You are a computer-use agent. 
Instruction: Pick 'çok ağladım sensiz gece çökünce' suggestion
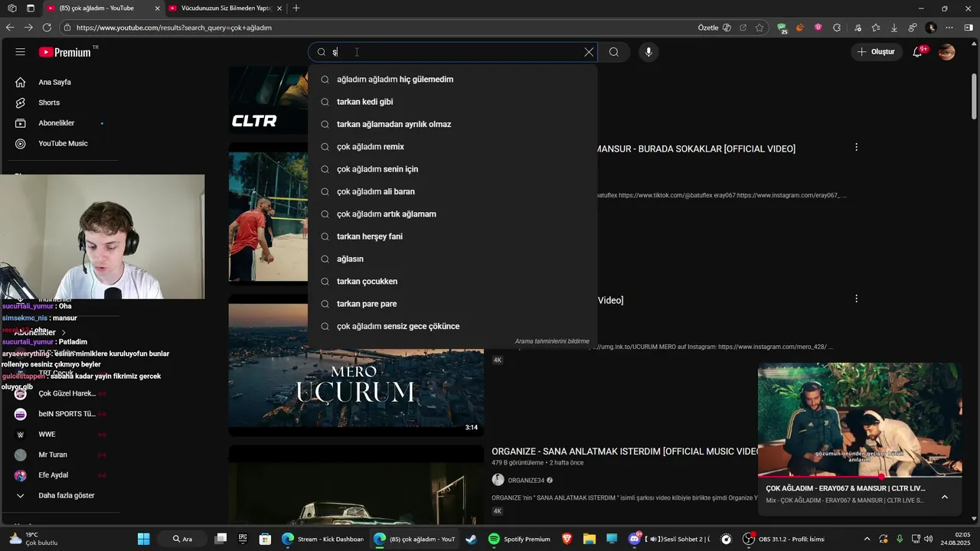pos(452,326)
